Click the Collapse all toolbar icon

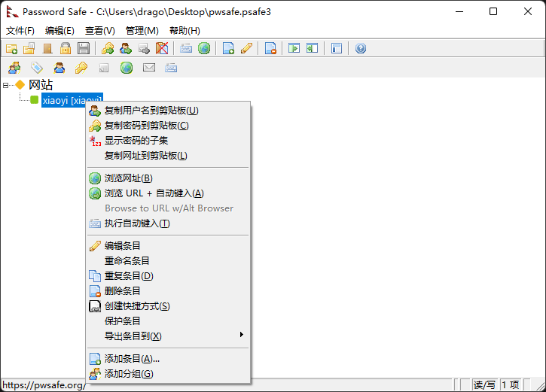(x=313, y=48)
